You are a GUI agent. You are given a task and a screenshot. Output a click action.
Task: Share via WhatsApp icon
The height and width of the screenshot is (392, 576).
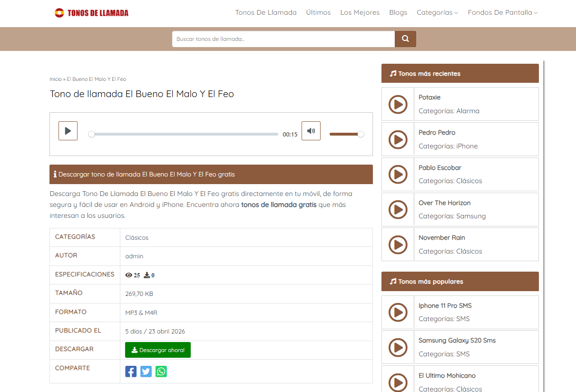[x=161, y=372]
